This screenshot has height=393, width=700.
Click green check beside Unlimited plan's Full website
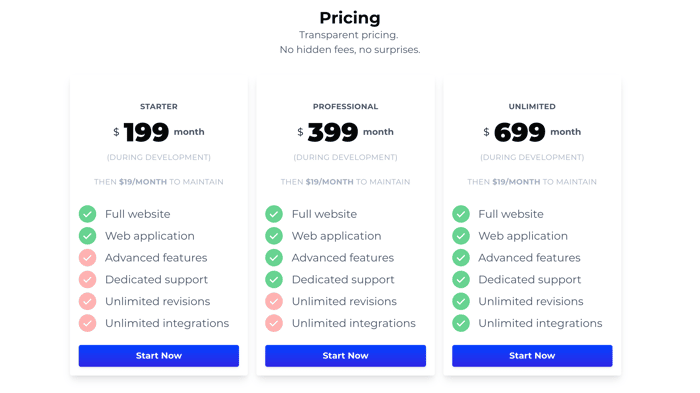461,214
